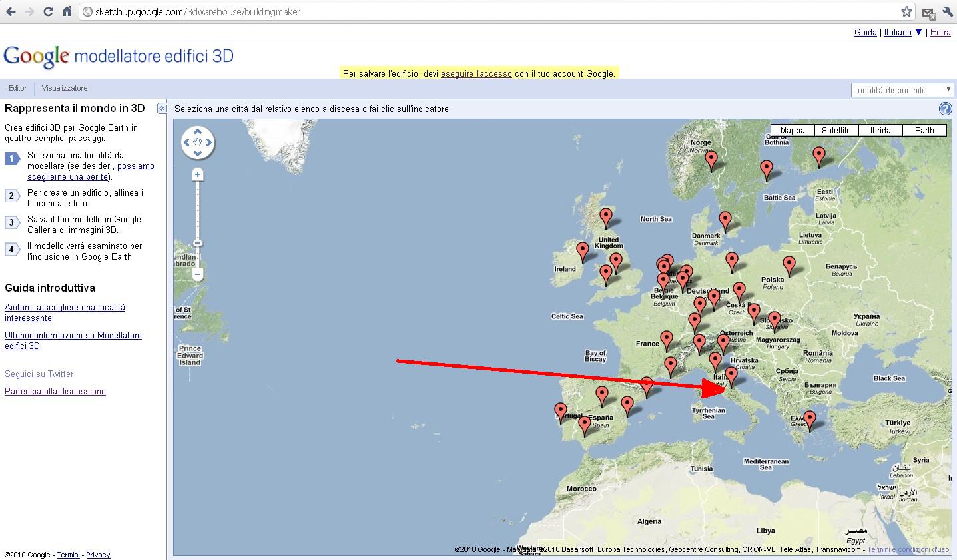Open 'Aiutami a scegliere una località interessante' link
The height and width of the screenshot is (560, 957).
pyautogui.click(x=65, y=313)
